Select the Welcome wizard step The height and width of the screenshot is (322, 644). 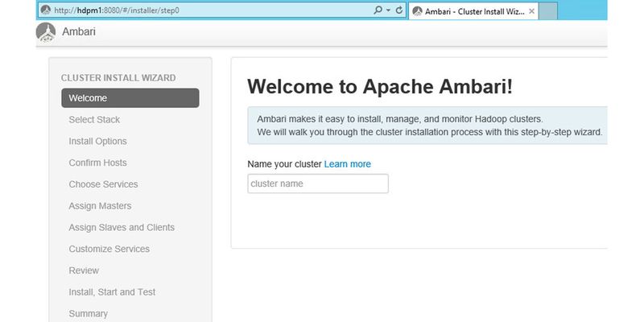tap(130, 98)
